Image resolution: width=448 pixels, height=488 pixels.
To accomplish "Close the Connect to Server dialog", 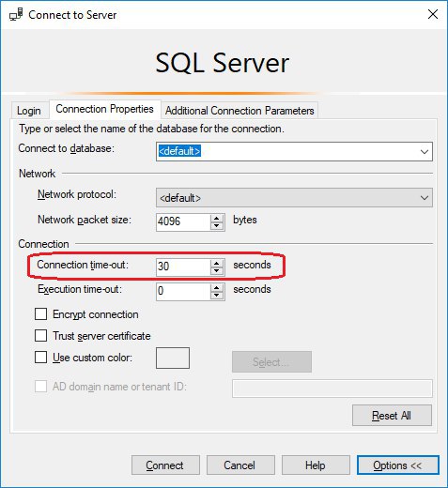I will pos(433,14).
